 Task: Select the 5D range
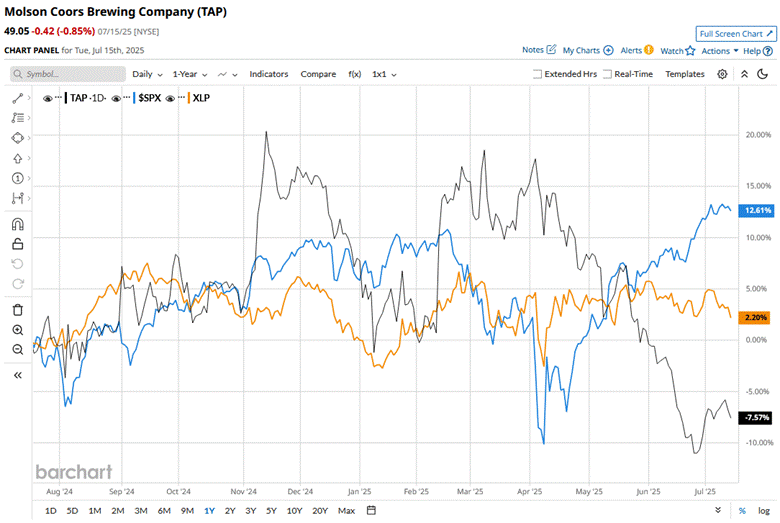[x=72, y=511]
